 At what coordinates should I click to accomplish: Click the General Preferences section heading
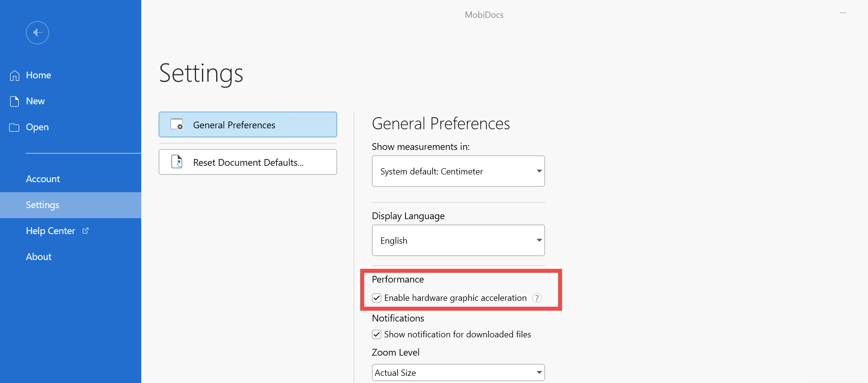click(441, 124)
